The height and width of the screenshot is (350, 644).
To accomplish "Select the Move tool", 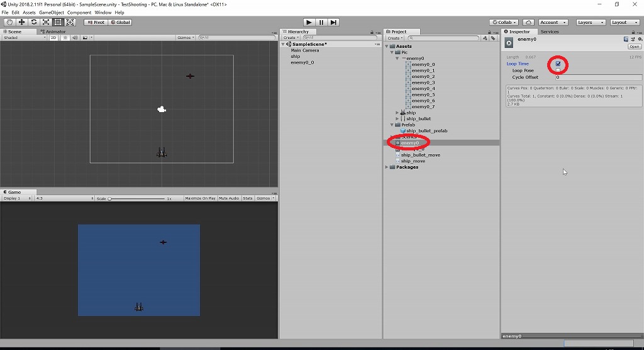I will pos(21,22).
